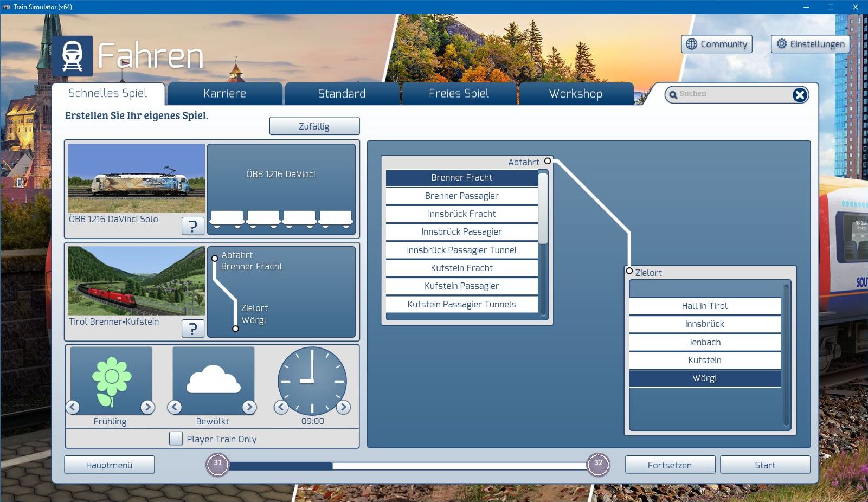Set later time with clock right arrow
868x502 pixels.
point(343,407)
